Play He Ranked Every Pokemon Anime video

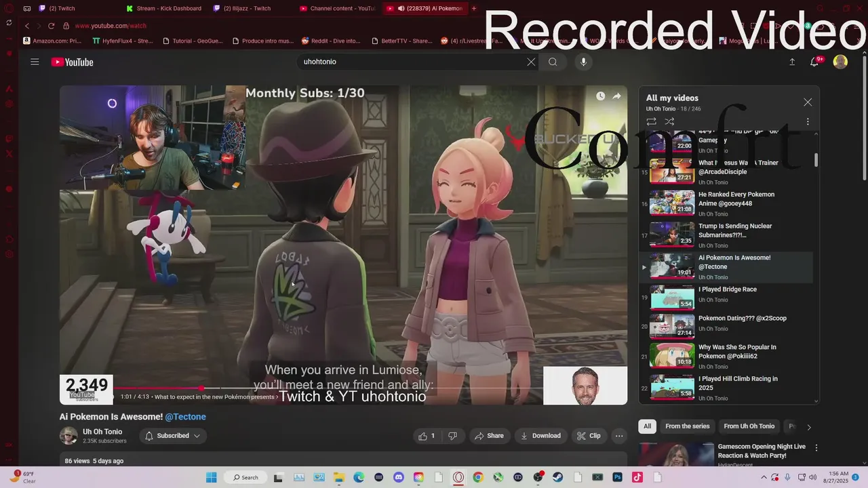[x=726, y=203]
